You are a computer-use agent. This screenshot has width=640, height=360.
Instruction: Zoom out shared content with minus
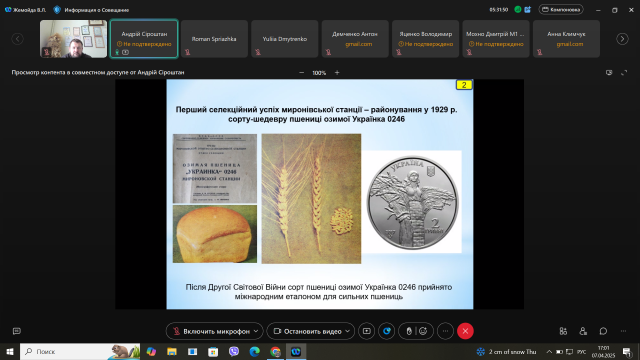click(x=302, y=73)
